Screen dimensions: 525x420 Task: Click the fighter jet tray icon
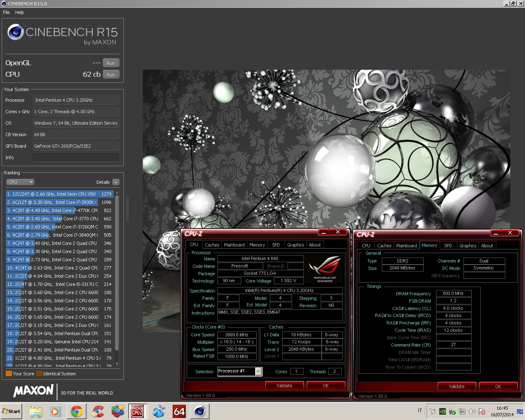coord(432,411)
